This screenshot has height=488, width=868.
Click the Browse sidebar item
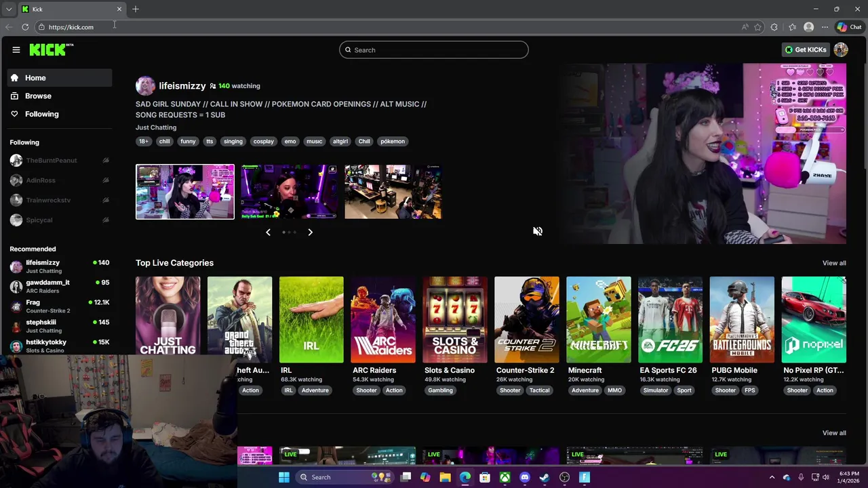(x=60, y=96)
